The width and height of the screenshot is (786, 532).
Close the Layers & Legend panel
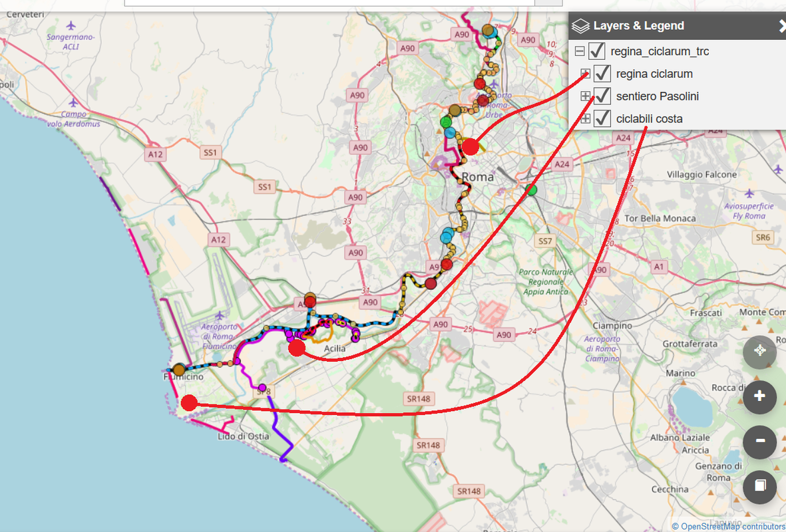click(x=781, y=26)
